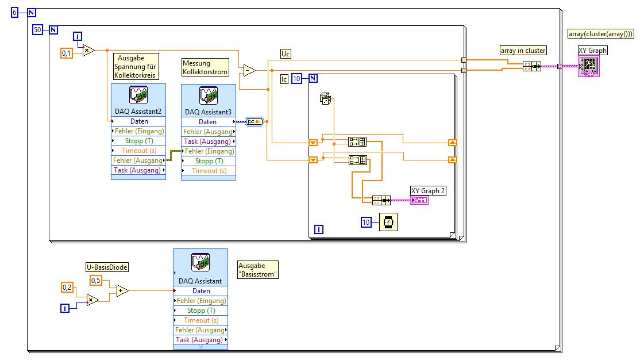Click the Daten output of DAQ Assistant3
Viewport: 644px width, 360px height.
pos(208,122)
